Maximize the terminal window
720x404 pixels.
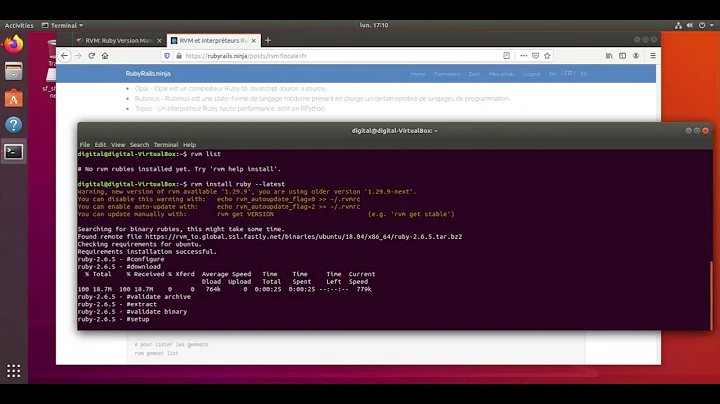click(697, 131)
